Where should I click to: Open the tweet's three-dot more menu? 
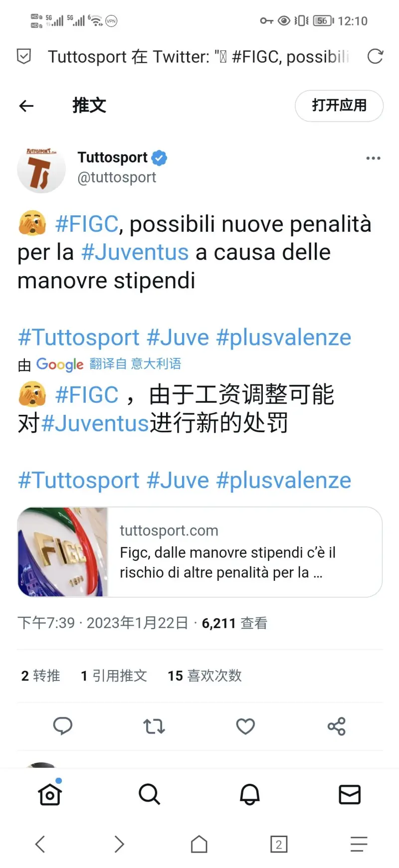click(x=373, y=158)
